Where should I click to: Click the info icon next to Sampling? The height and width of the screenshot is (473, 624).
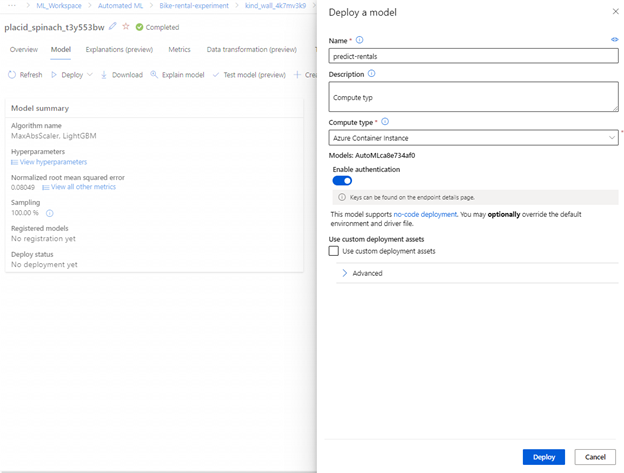[x=50, y=213]
